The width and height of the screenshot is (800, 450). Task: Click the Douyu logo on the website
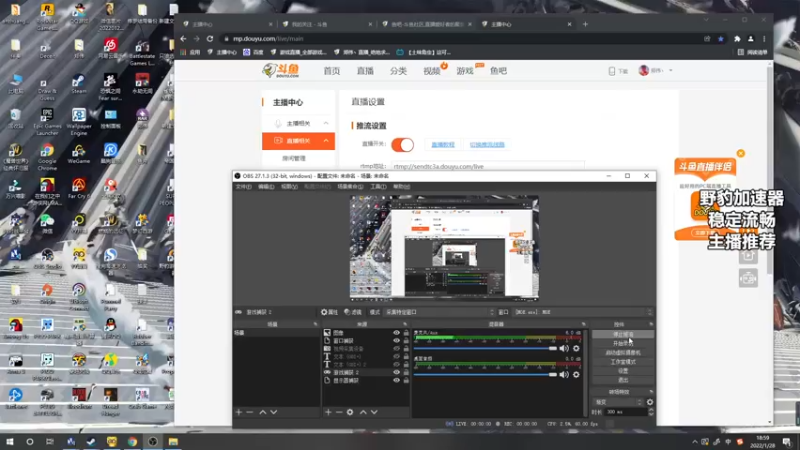tap(281, 70)
